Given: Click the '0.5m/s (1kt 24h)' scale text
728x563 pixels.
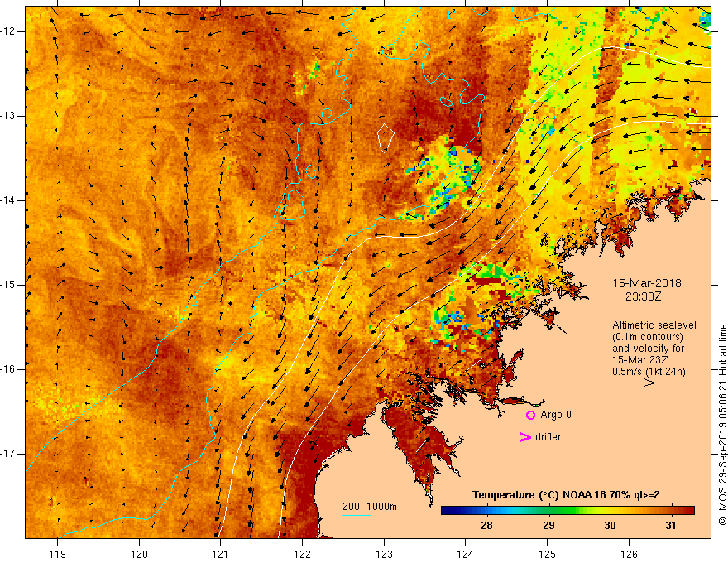Looking at the screenshot, I should click(649, 372).
